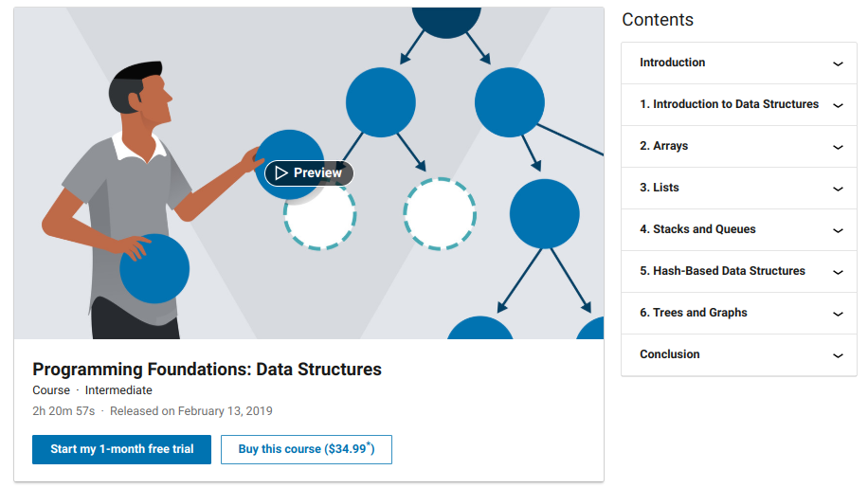Screen dimensions: 868x488
Task: Play the course Preview video
Action: [309, 173]
